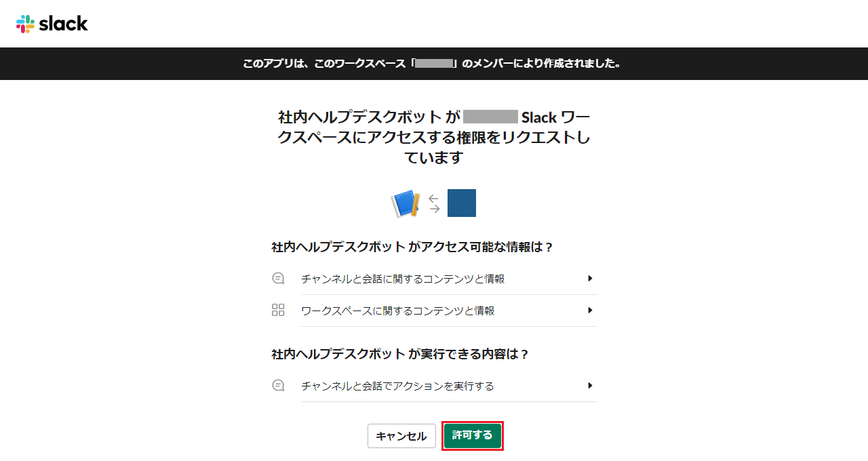The image size is (868, 461).
Task: Expand arrow for チャンネルと会話でアクションを実行する
Action: pos(590,386)
